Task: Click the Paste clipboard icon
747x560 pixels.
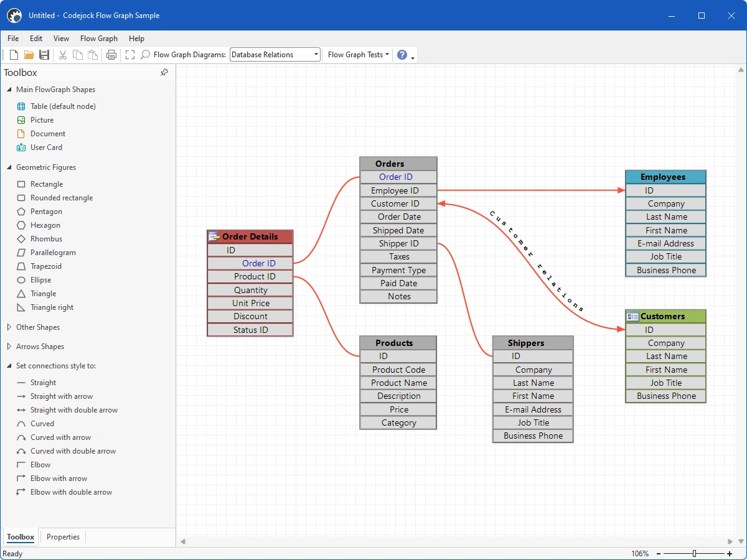Action: click(x=93, y=55)
